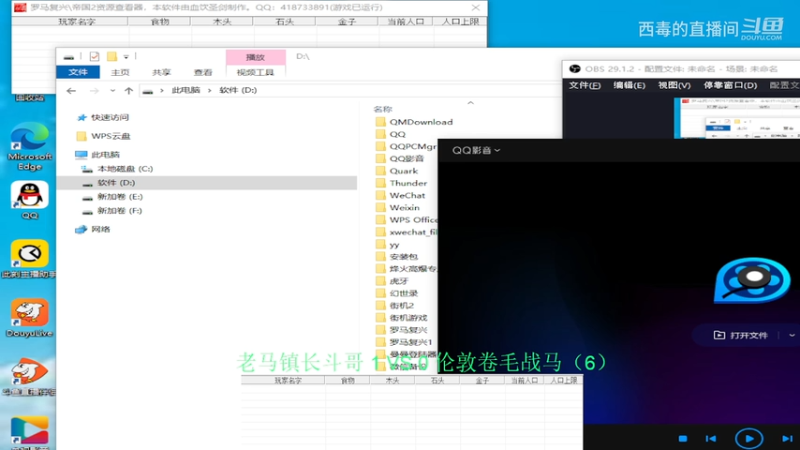Click the play button in QQ影音
Screen dimensions: 800x450
coord(748,438)
